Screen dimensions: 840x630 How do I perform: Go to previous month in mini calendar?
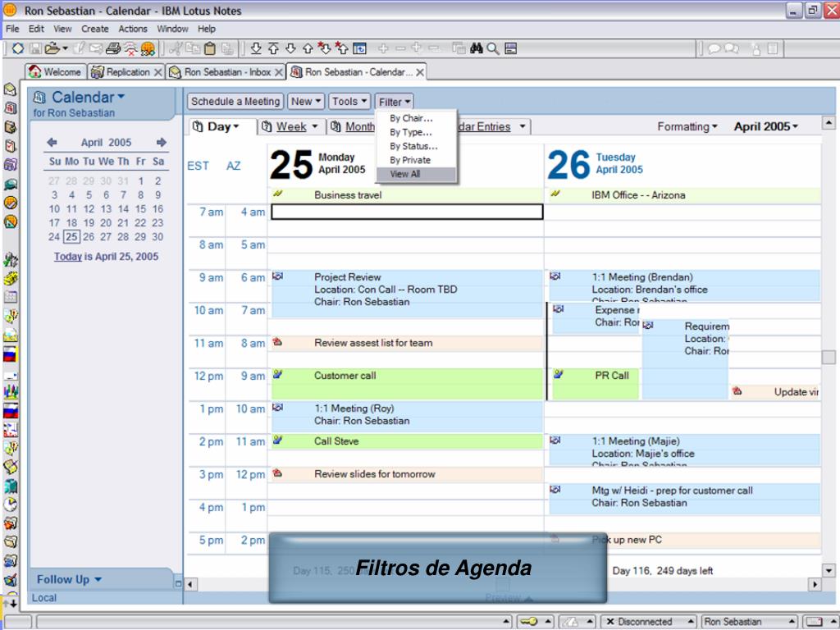click(x=52, y=143)
